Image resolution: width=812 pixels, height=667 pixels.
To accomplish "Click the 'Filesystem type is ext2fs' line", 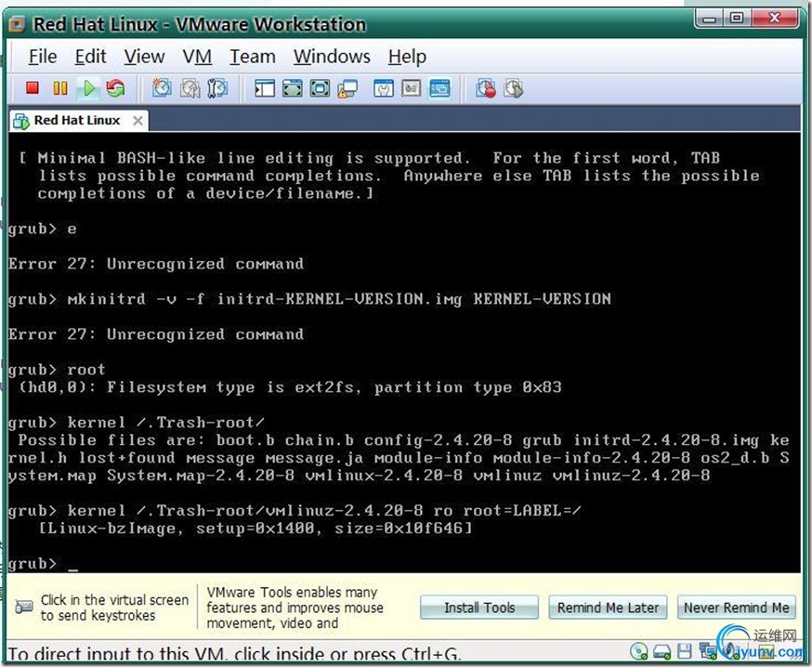I will click(290, 387).
